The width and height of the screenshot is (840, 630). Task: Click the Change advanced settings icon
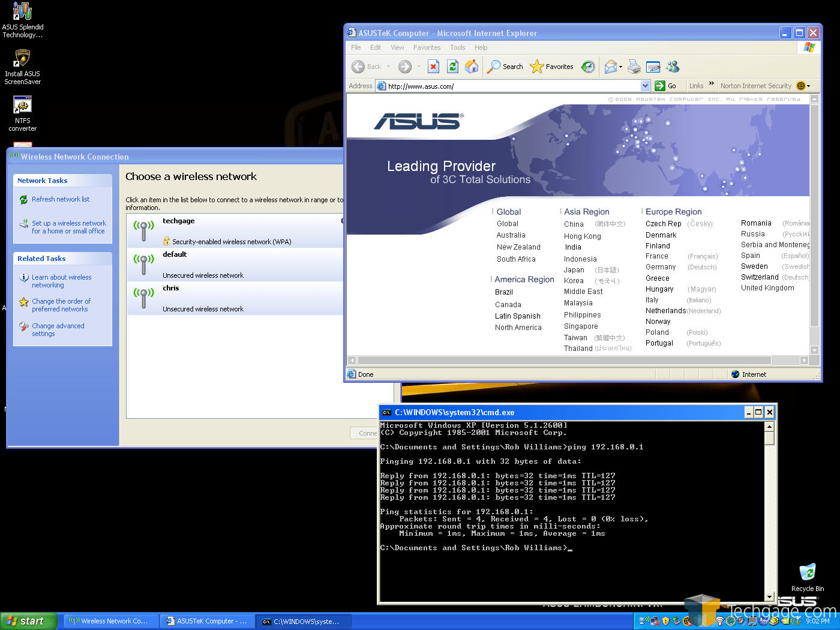(24, 326)
